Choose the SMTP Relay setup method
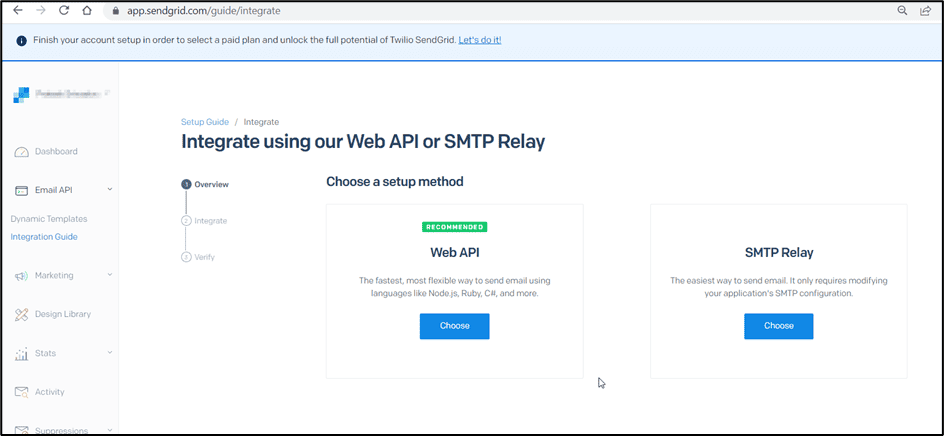 click(778, 326)
